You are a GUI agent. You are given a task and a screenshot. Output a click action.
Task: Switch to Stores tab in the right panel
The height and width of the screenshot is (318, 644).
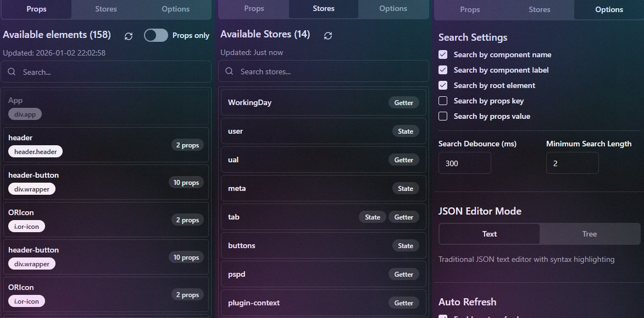pos(539,9)
